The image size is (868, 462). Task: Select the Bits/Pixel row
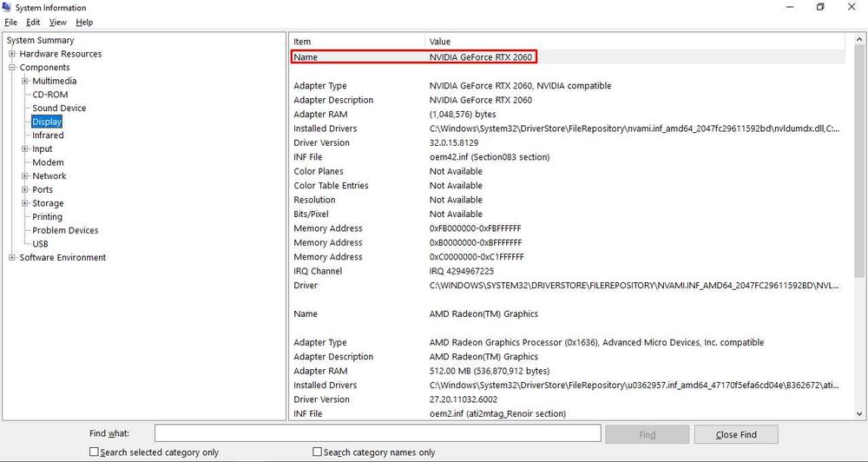[568, 214]
